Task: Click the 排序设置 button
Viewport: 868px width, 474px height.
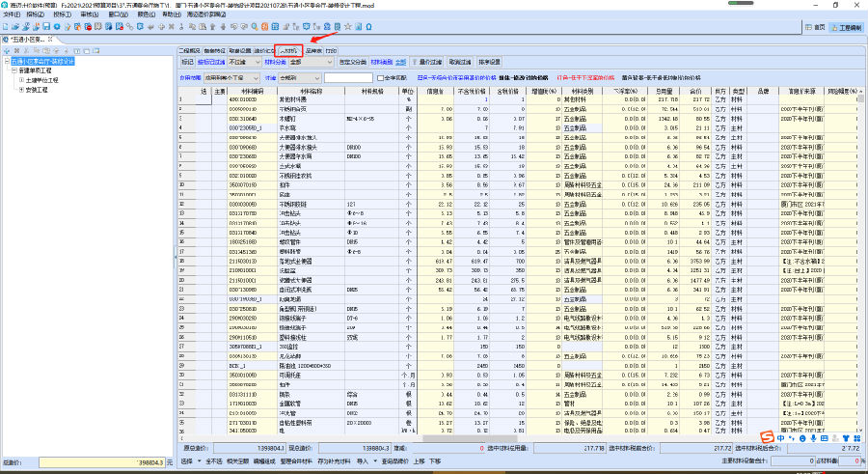Action: [489, 62]
